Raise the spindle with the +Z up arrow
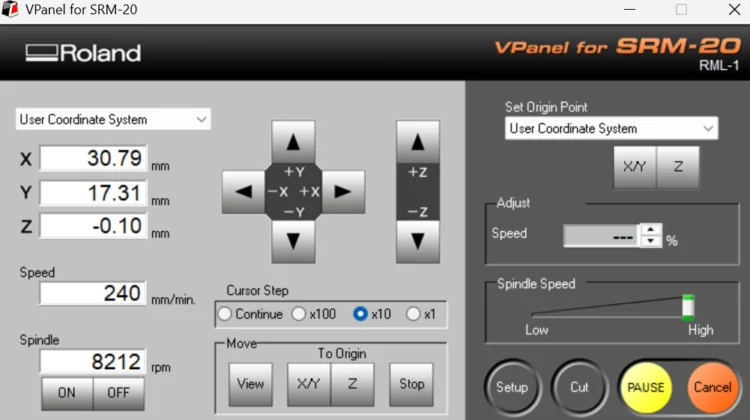This screenshot has height=420, width=750. point(418,142)
